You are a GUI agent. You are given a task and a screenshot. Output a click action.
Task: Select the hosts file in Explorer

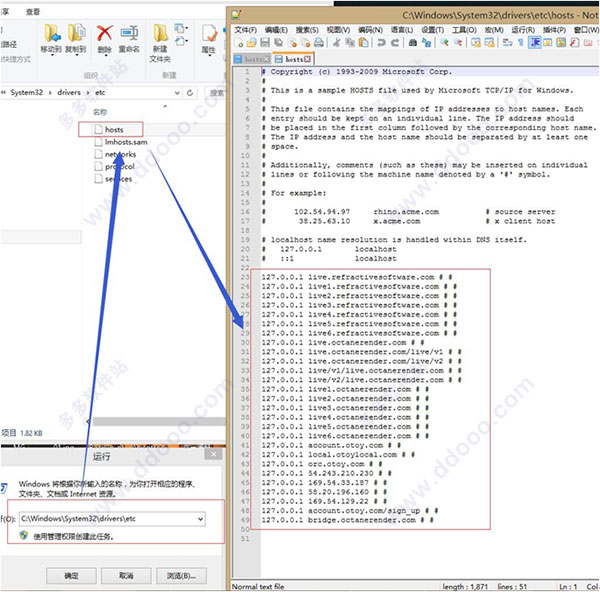(x=114, y=130)
